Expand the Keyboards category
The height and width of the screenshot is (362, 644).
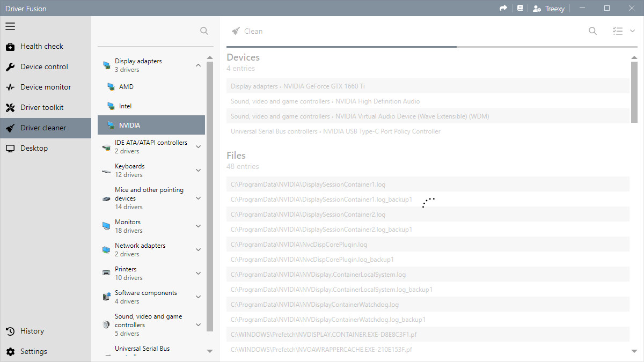[x=198, y=171]
